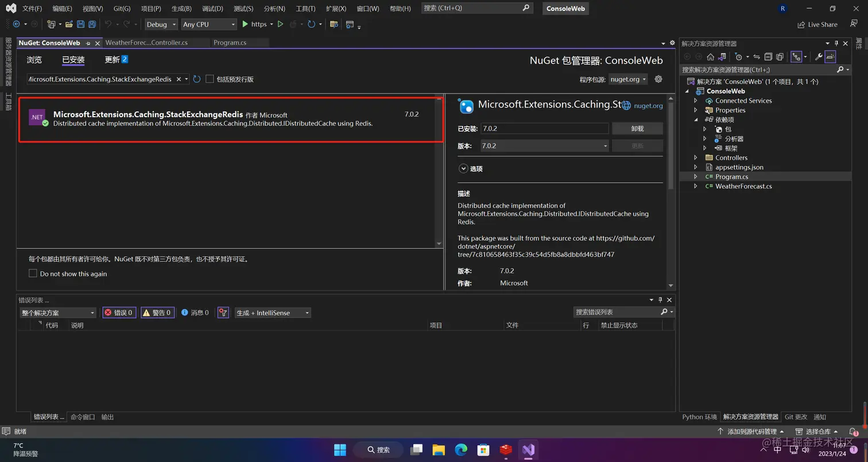This screenshot has height=462, width=868.
Task: Toggle the Errors 0 filter button
Action: tap(119, 313)
